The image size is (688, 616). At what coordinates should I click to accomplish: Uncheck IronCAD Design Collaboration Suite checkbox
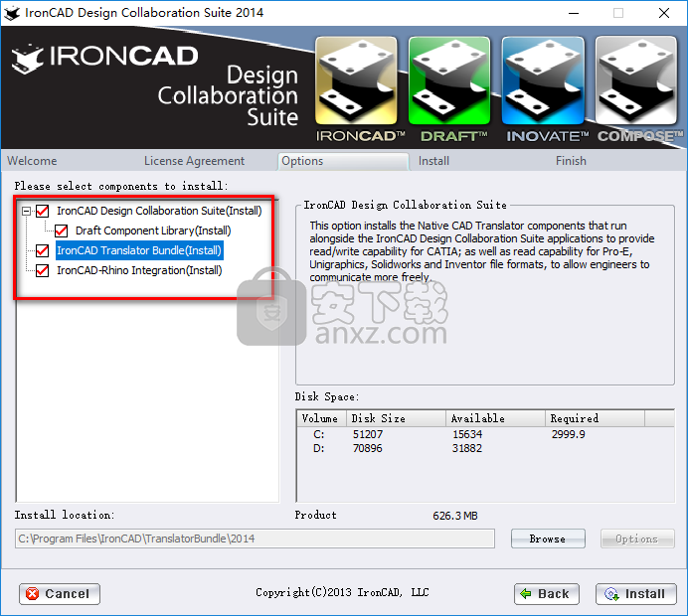(x=42, y=211)
